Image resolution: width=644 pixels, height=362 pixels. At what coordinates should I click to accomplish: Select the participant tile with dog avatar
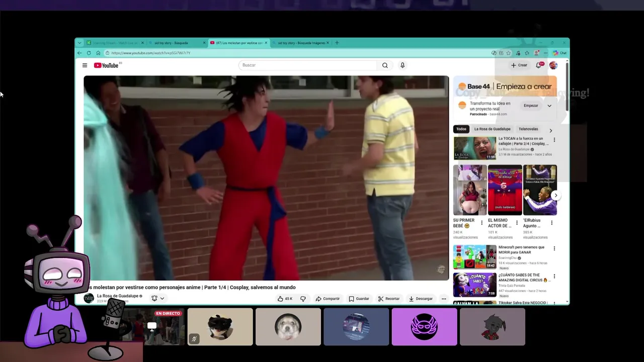pos(288,327)
